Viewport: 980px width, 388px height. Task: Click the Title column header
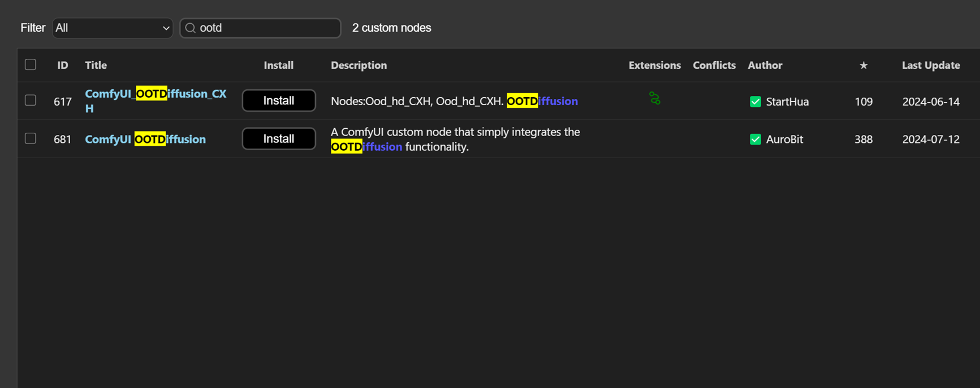96,65
